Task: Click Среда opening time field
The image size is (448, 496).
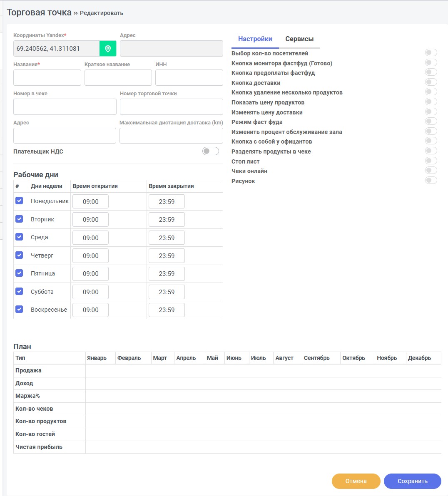Action: [90, 238]
